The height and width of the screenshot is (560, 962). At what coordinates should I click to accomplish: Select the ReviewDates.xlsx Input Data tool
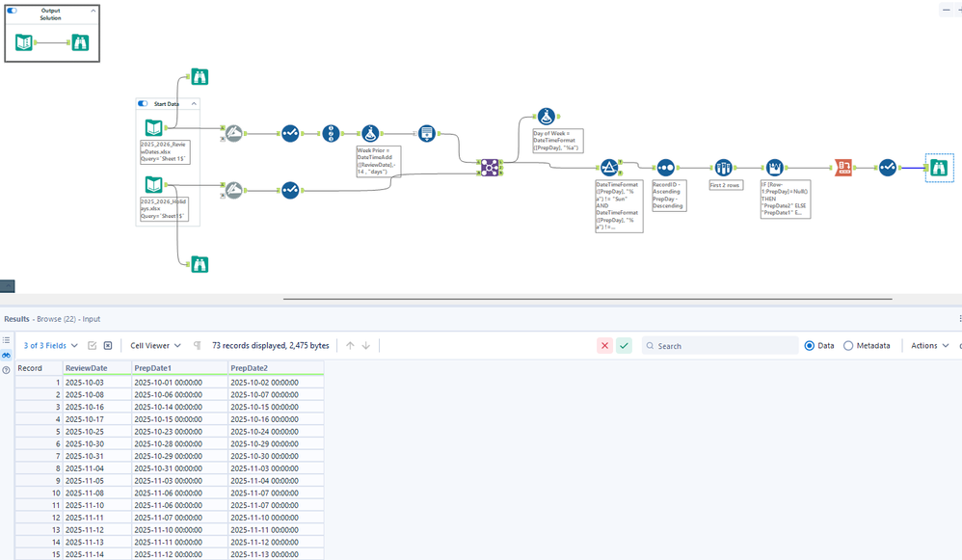pos(153,127)
